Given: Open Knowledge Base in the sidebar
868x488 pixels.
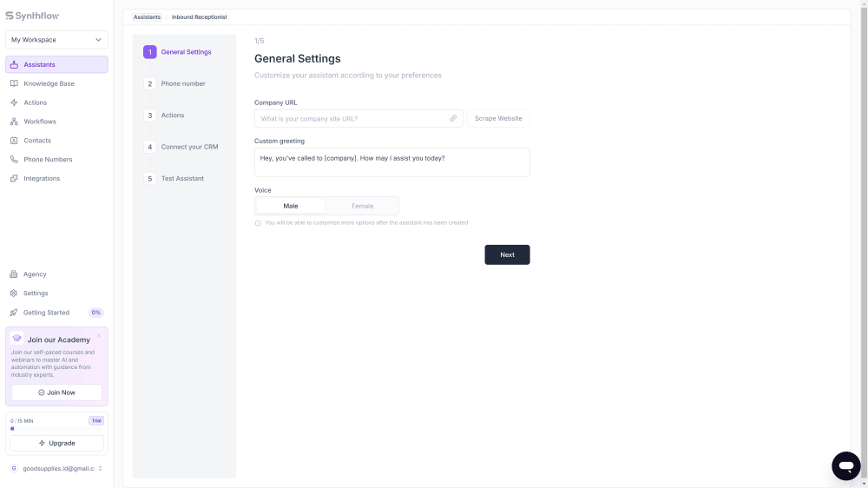Looking at the screenshot, I should 56,83.
